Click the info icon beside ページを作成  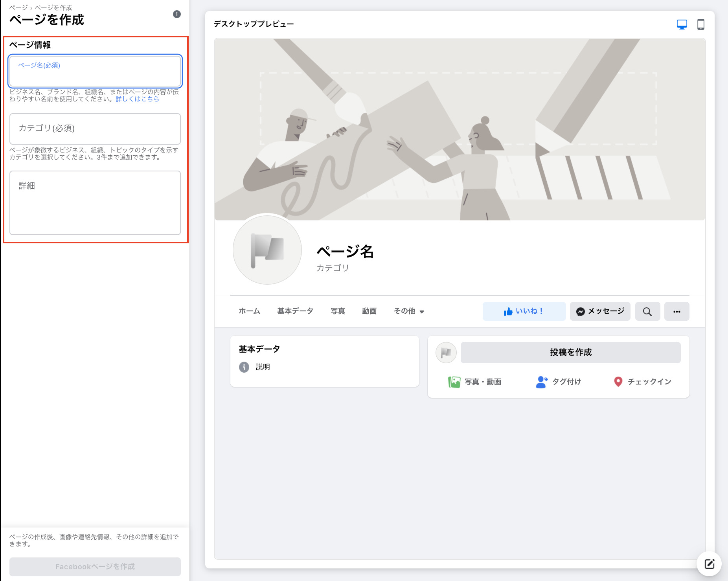coord(177,14)
